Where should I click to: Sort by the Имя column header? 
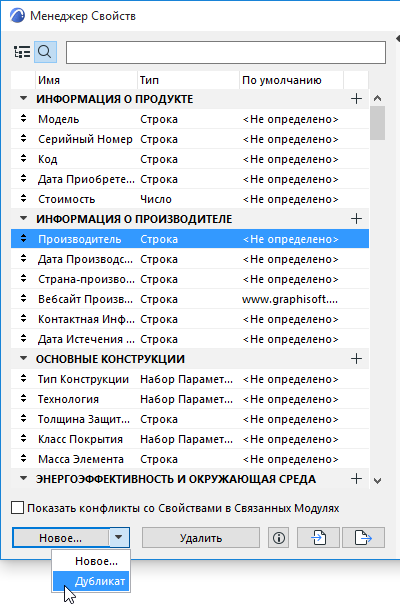coord(86,80)
